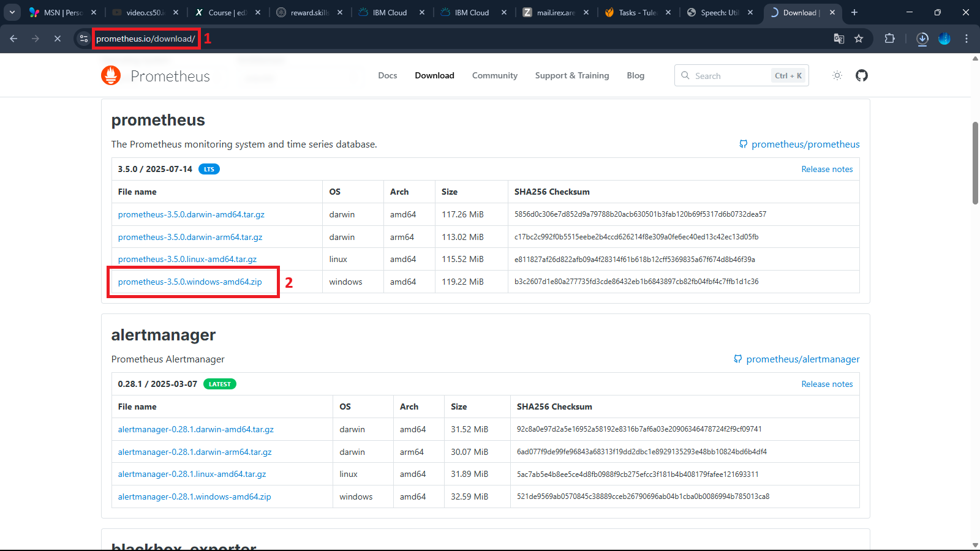The width and height of the screenshot is (980, 551).
Task: Click the Prometheus site title text
Action: click(x=170, y=76)
